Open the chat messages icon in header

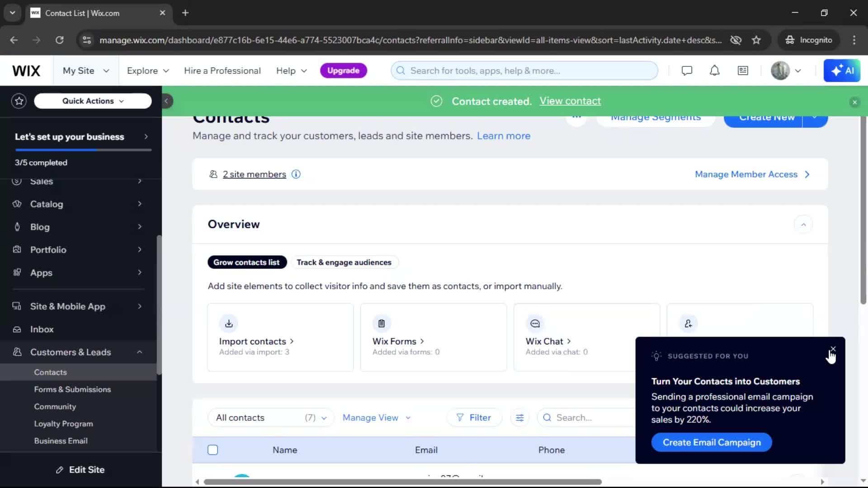pos(687,71)
